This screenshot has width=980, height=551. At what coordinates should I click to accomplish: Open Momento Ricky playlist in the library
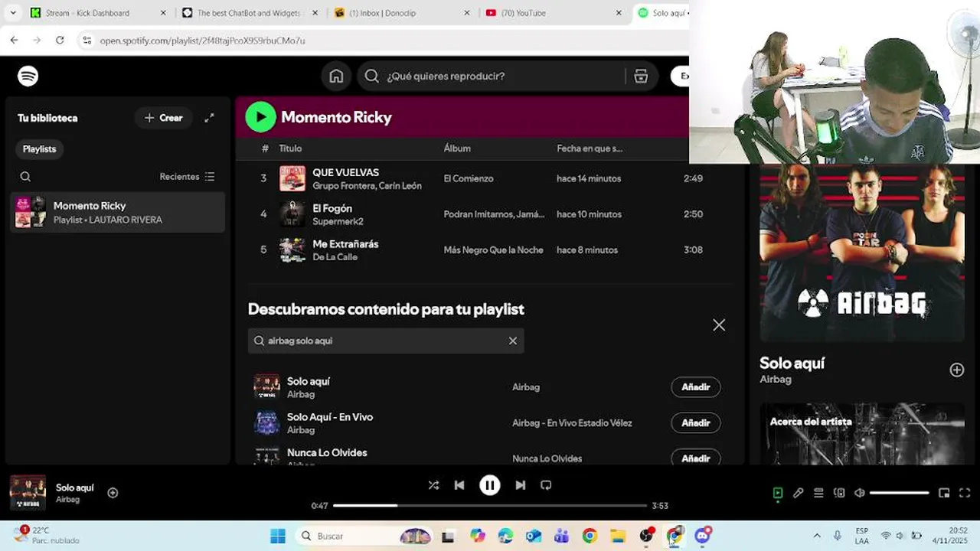118,212
